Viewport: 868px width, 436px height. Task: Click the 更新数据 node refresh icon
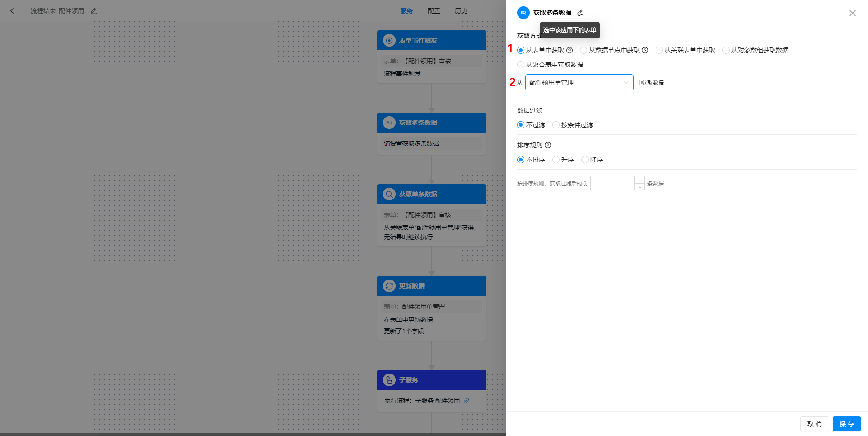pos(389,286)
